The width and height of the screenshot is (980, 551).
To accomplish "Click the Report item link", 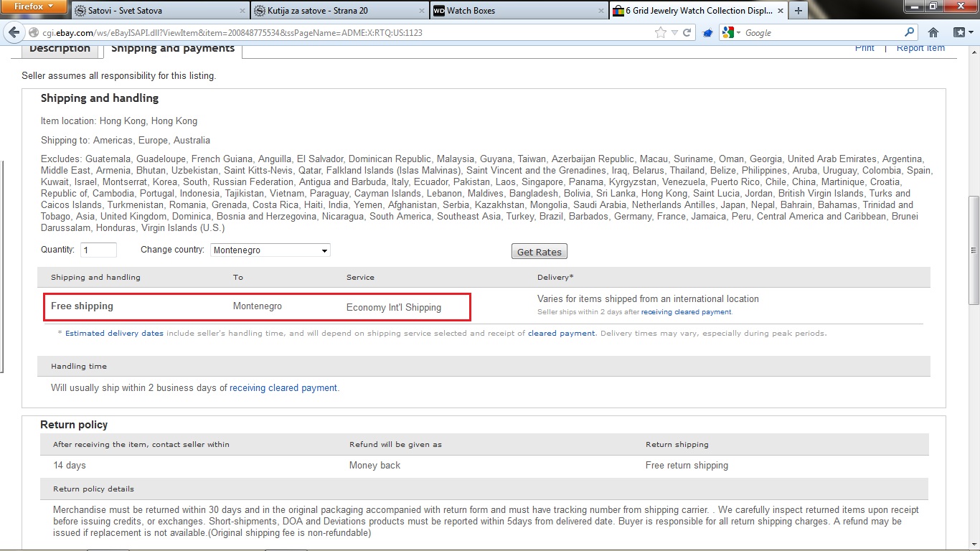I will (x=920, y=48).
